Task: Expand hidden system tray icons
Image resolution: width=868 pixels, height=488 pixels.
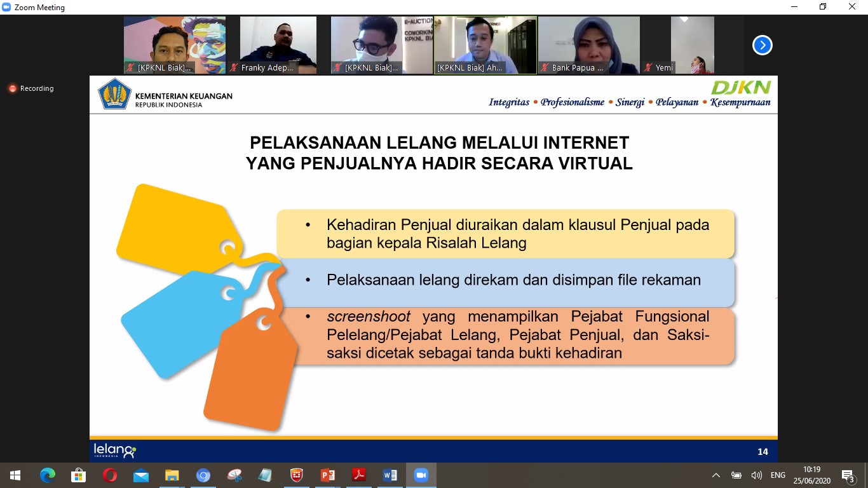Action: [x=716, y=475]
